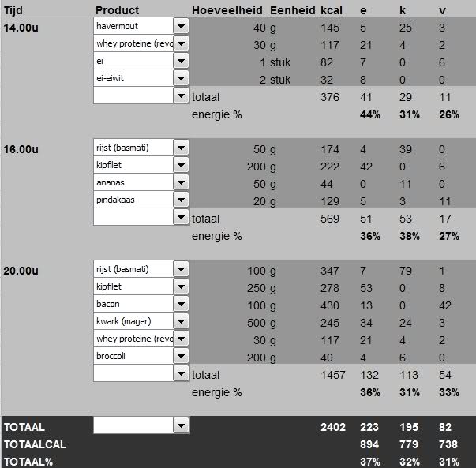Select the 500 quantity cell for kwark
476x468 pixels.
pos(257,322)
